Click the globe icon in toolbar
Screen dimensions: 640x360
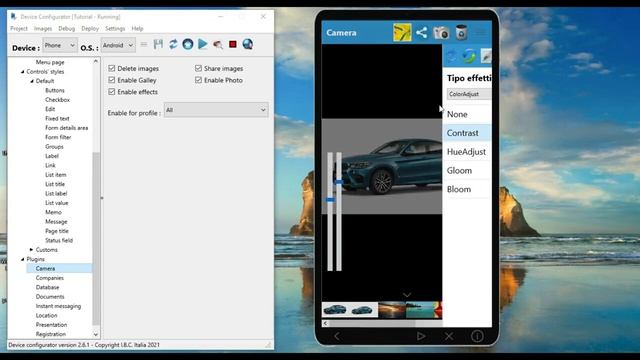click(247, 44)
